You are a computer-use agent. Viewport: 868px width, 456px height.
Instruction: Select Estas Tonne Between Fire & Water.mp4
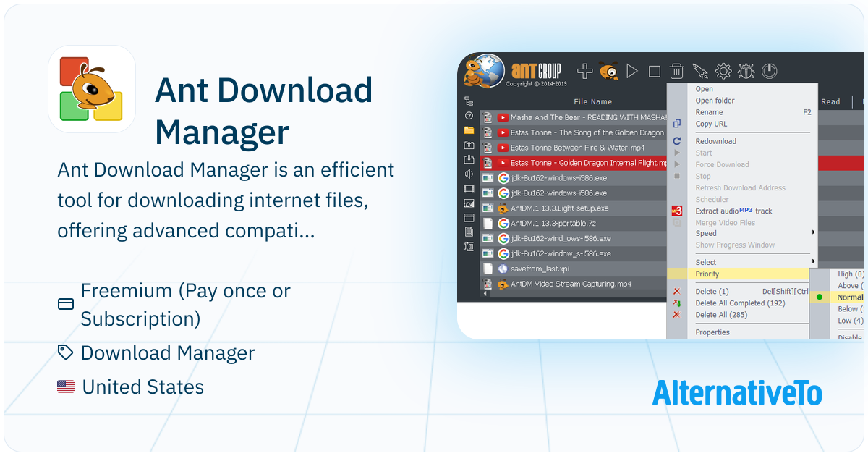coord(573,148)
